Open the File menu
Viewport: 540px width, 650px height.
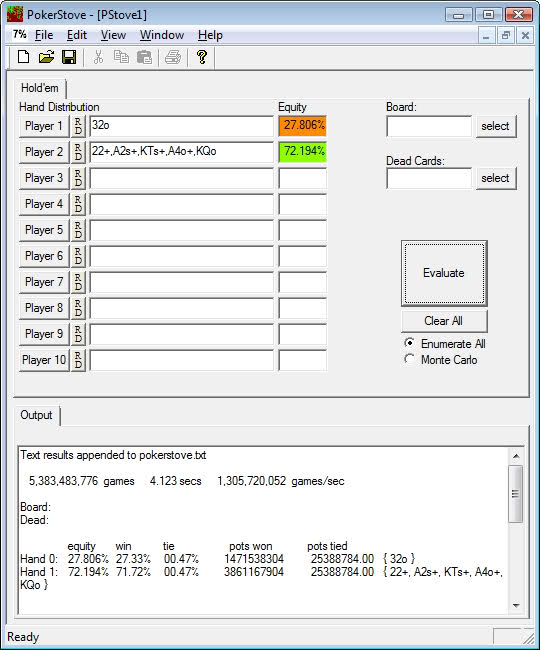click(x=44, y=35)
